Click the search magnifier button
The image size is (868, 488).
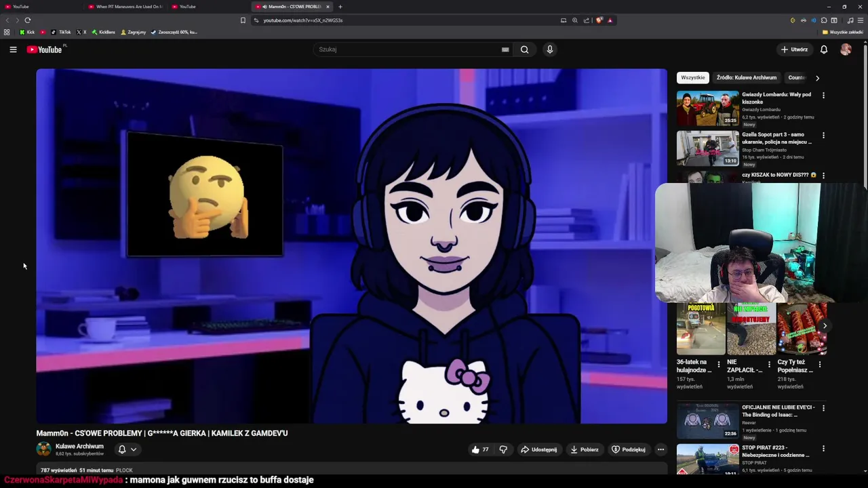pos(524,49)
